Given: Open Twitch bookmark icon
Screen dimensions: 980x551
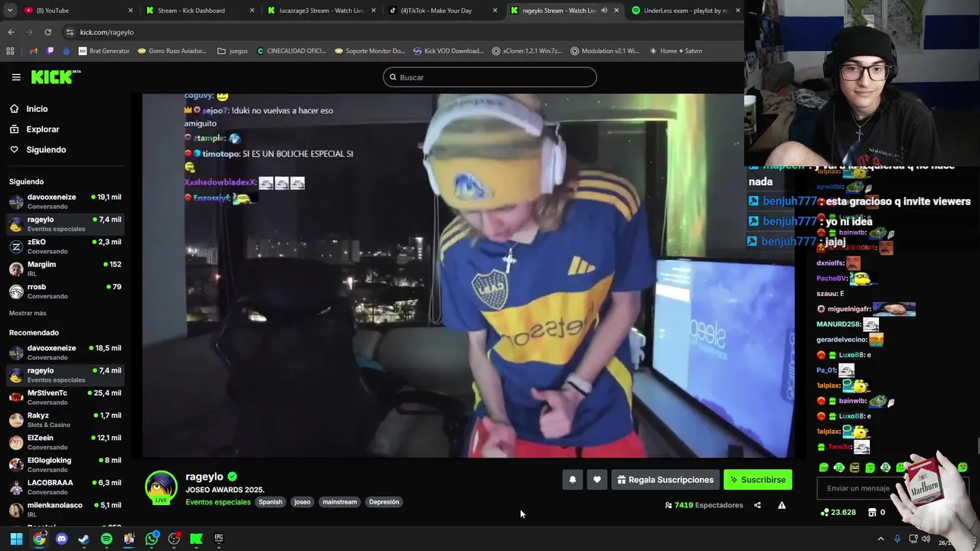Looking at the screenshot, I should point(51,51).
